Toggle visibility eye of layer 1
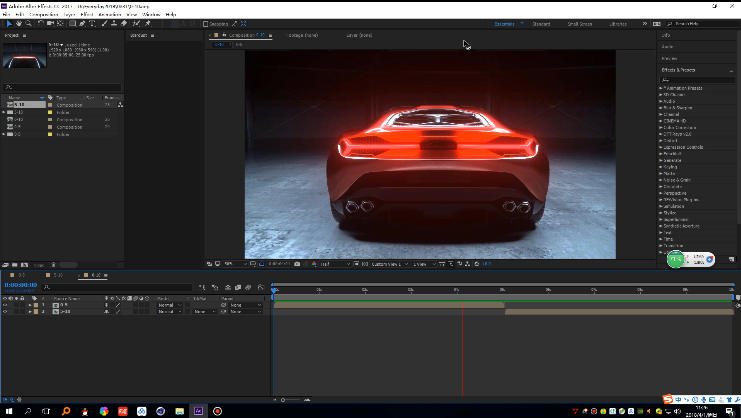The height and width of the screenshot is (418, 741). pyautogui.click(x=5, y=305)
